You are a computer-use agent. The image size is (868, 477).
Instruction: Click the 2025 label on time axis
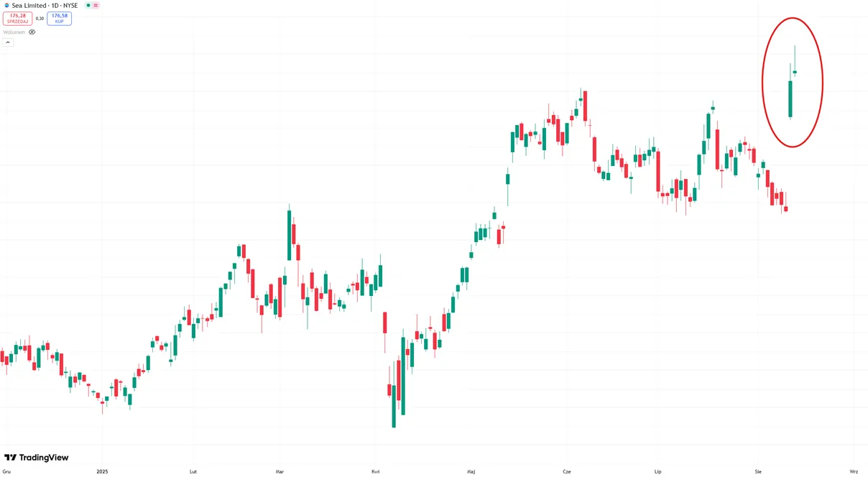pos(102,471)
